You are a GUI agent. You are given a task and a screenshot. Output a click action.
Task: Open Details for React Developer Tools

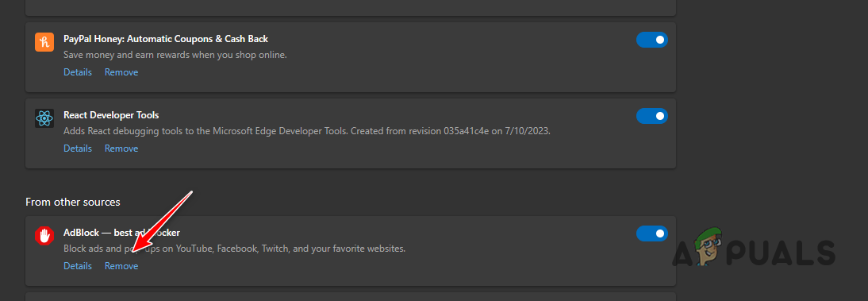click(x=78, y=149)
